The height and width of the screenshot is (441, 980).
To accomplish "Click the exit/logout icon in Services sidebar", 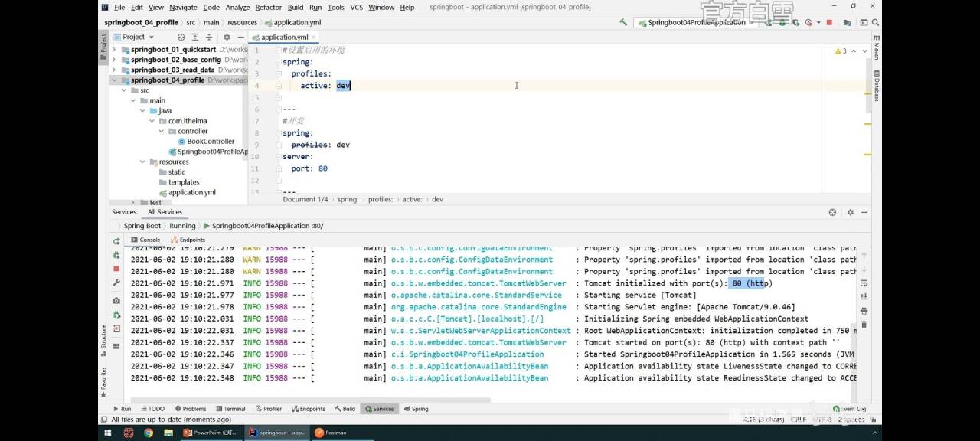I will point(116,328).
